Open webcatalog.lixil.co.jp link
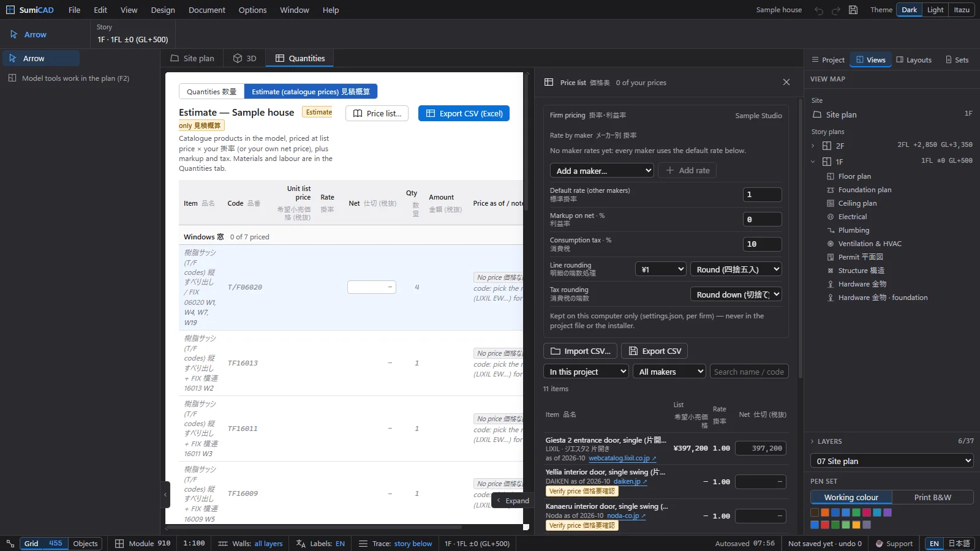 [622, 458]
